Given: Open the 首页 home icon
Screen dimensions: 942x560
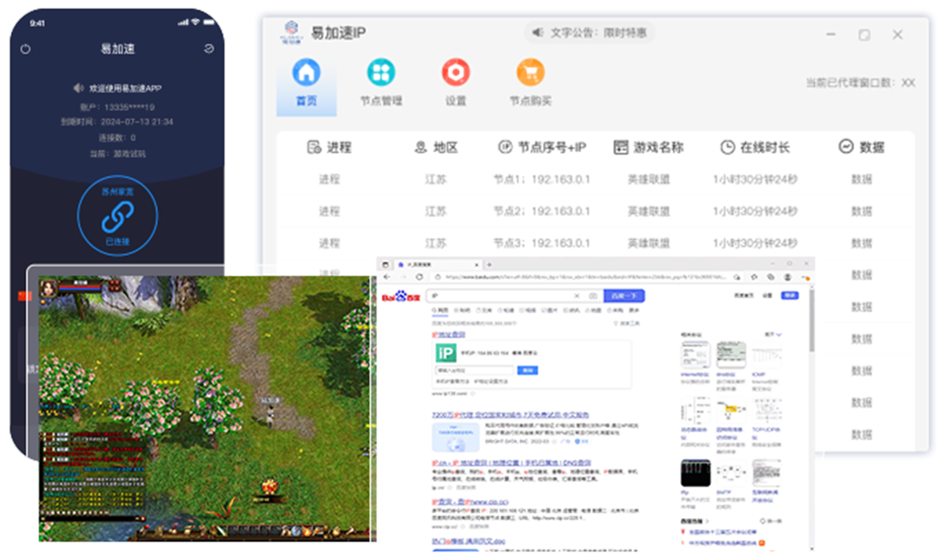Looking at the screenshot, I should (306, 72).
